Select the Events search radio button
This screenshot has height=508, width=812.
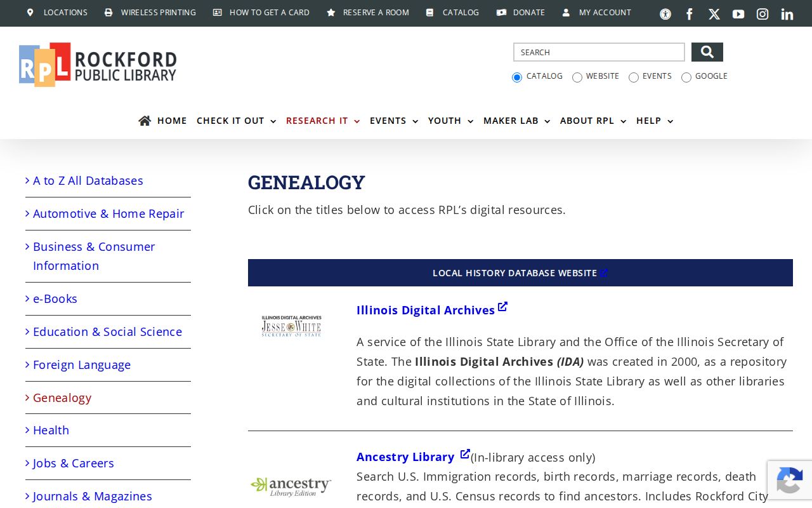coord(634,77)
